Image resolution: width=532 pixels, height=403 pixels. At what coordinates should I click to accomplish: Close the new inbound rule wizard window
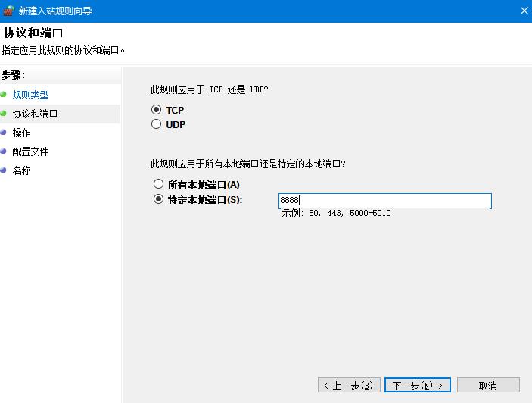(x=524, y=11)
